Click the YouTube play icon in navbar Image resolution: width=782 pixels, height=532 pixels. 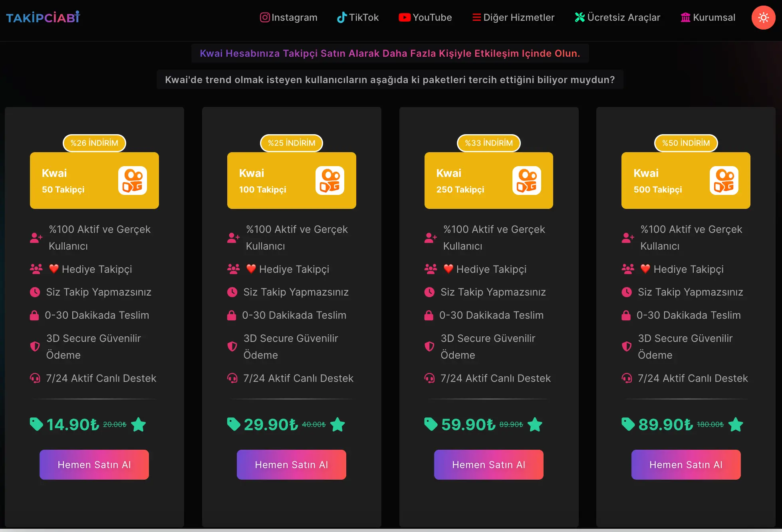pyautogui.click(x=404, y=18)
